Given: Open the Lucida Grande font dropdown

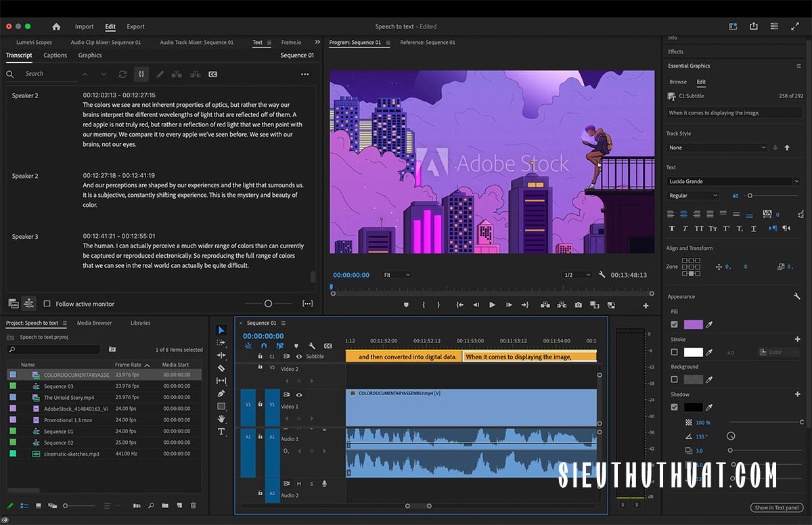Looking at the screenshot, I should click(x=734, y=181).
